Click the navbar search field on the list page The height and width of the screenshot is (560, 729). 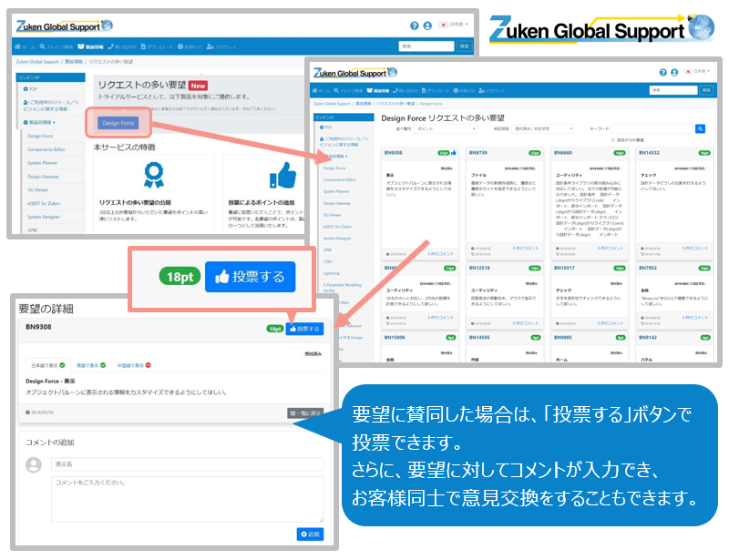(673, 90)
